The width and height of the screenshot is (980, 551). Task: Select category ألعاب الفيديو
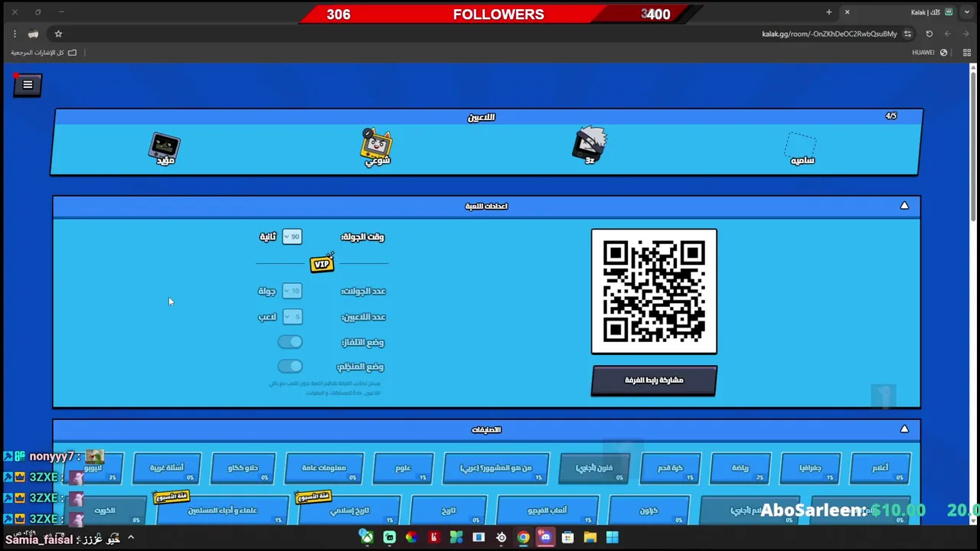click(x=547, y=510)
